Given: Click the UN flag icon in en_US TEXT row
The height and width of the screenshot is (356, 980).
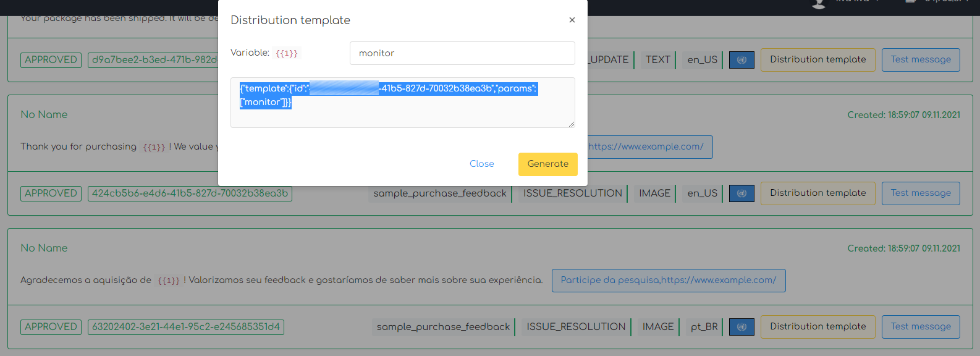Looking at the screenshot, I should click(x=741, y=60).
